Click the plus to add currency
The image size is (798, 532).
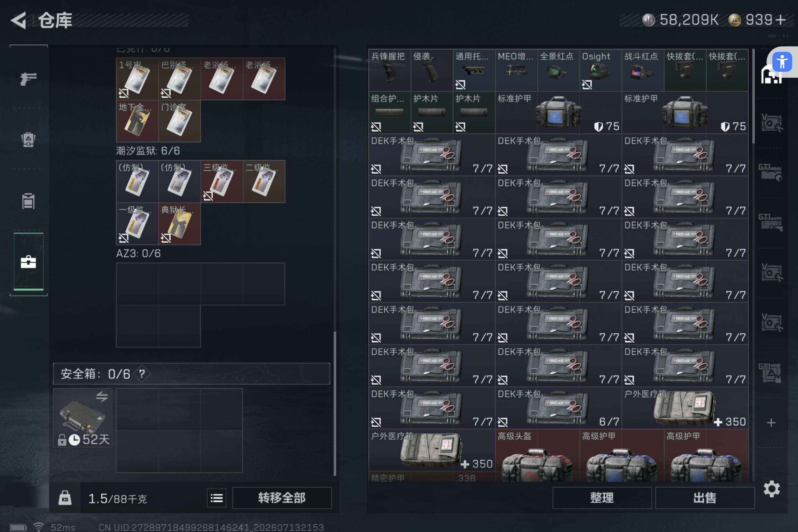781,20
